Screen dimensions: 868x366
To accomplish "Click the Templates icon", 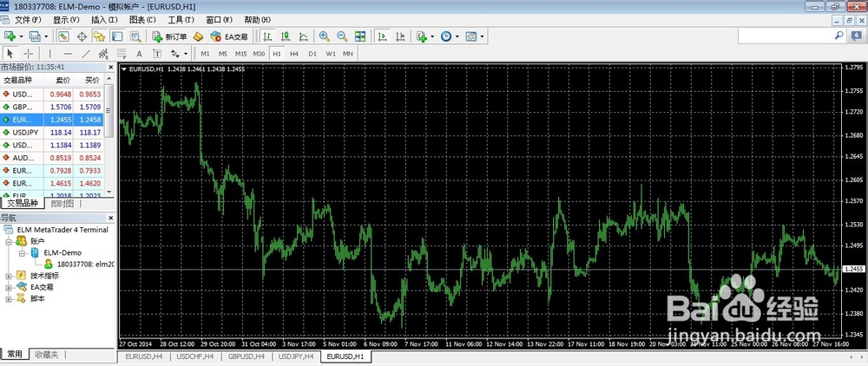I will click(x=471, y=36).
